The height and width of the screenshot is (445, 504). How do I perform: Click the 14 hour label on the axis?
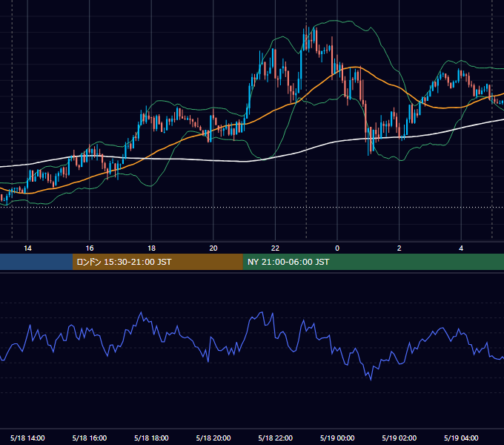[x=27, y=248]
